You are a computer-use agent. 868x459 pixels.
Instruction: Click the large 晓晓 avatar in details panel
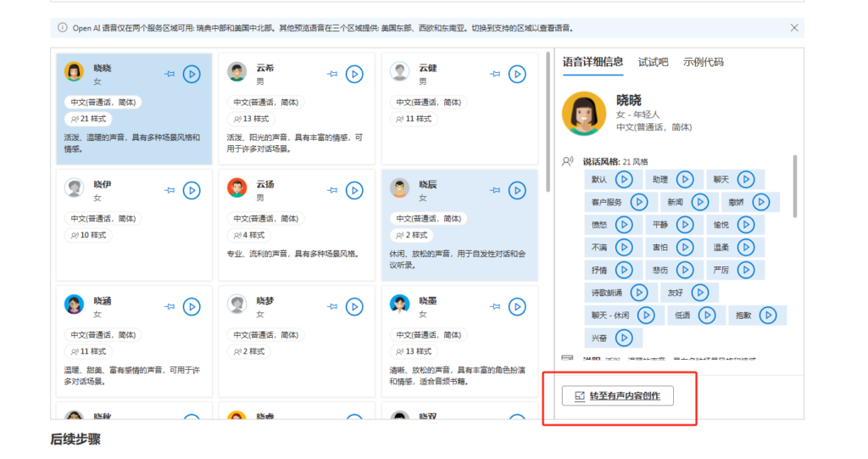584,114
